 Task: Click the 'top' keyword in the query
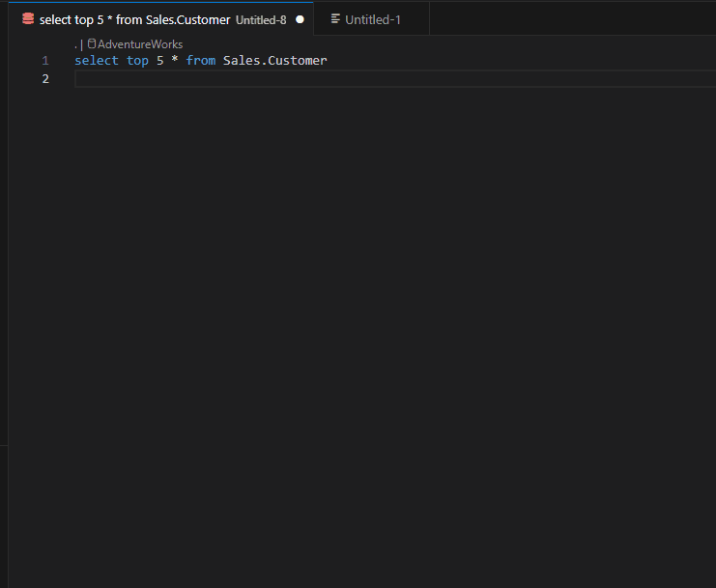(x=137, y=61)
